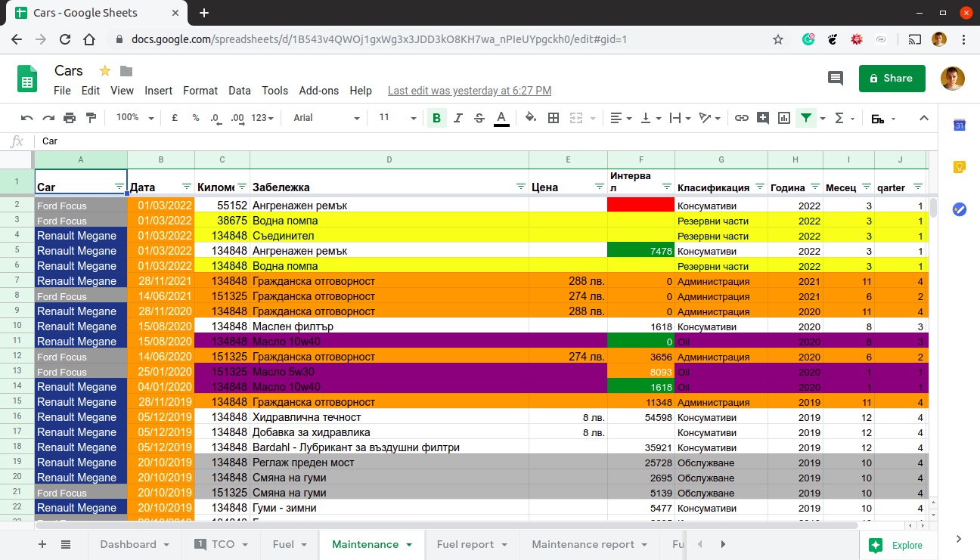This screenshot has height=560, width=980.
Task: Decrease decimal places
Action: (x=216, y=118)
